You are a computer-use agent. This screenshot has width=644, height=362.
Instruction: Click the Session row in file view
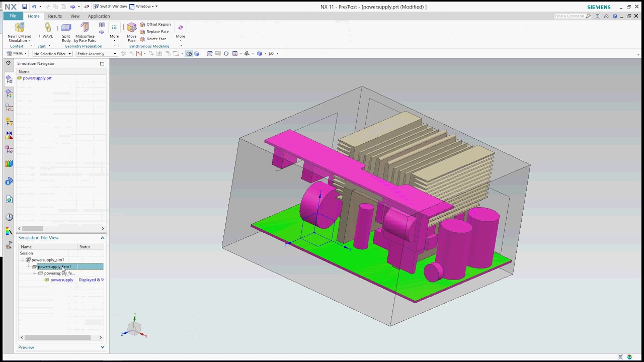click(x=26, y=253)
